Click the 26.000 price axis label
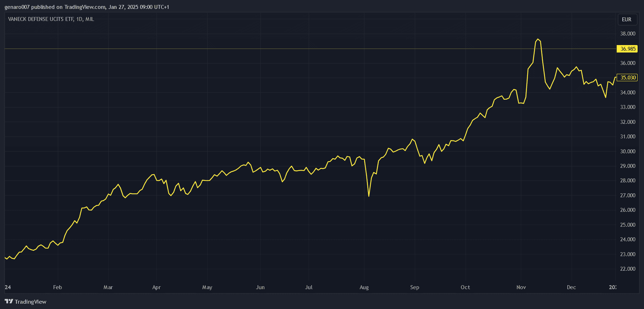The width and height of the screenshot is (644, 309). (627, 210)
